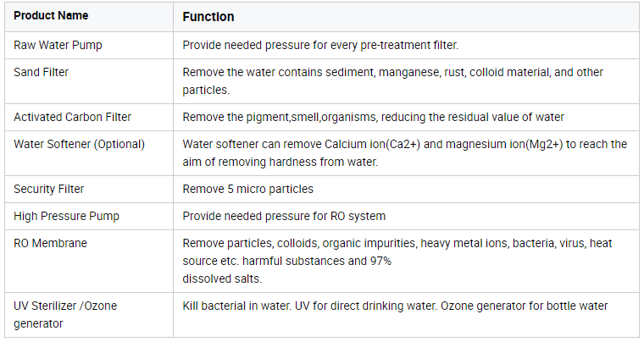Select UV Sterilizer /Ozone generator cell
Image resolution: width=644 pixels, height=342 pixels.
(x=66, y=306)
